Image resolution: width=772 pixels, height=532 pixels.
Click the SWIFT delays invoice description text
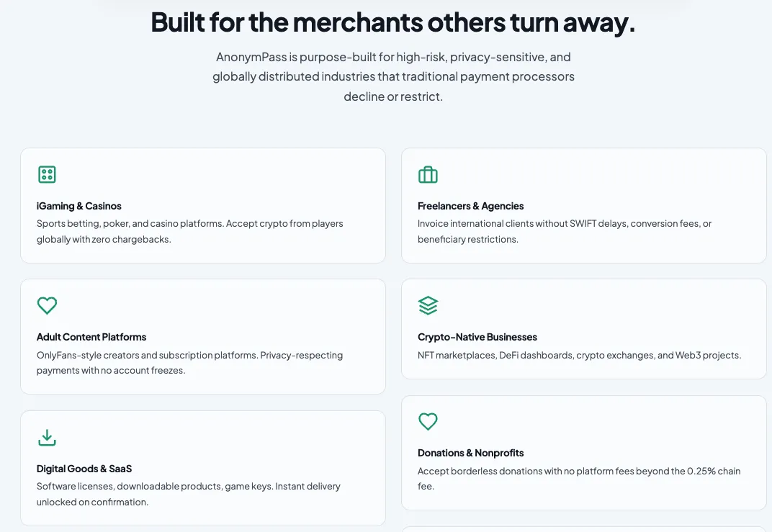point(565,231)
